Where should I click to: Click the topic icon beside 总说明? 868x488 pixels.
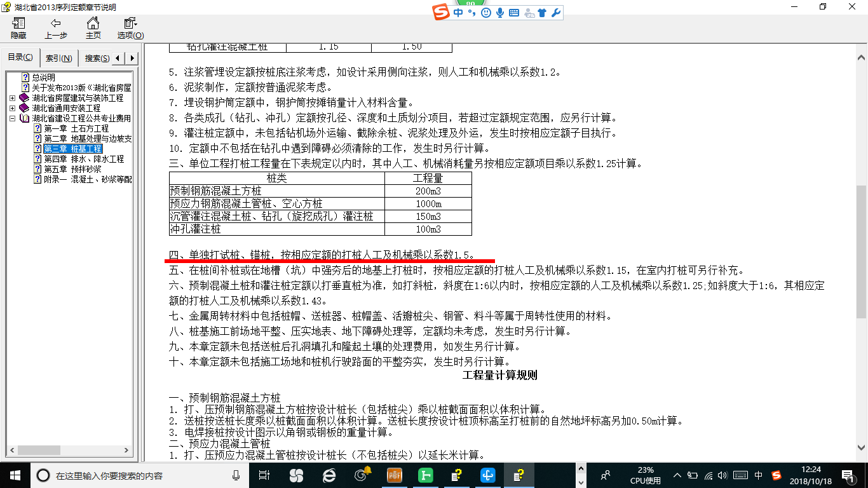pos(26,78)
